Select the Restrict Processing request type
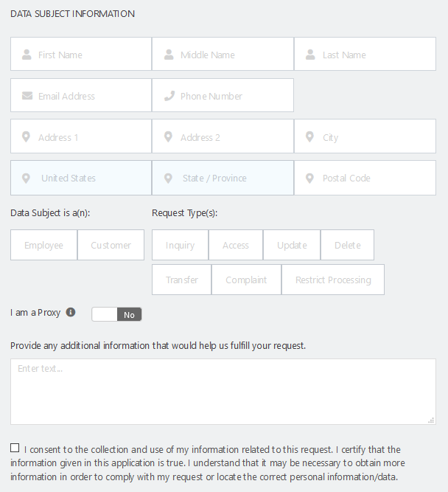The width and height of the screenshot is (448, 492). (333, 280)
